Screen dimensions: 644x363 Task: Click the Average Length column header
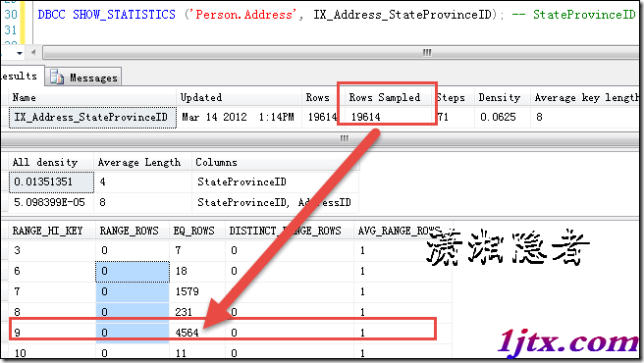[x=142, y=162]
